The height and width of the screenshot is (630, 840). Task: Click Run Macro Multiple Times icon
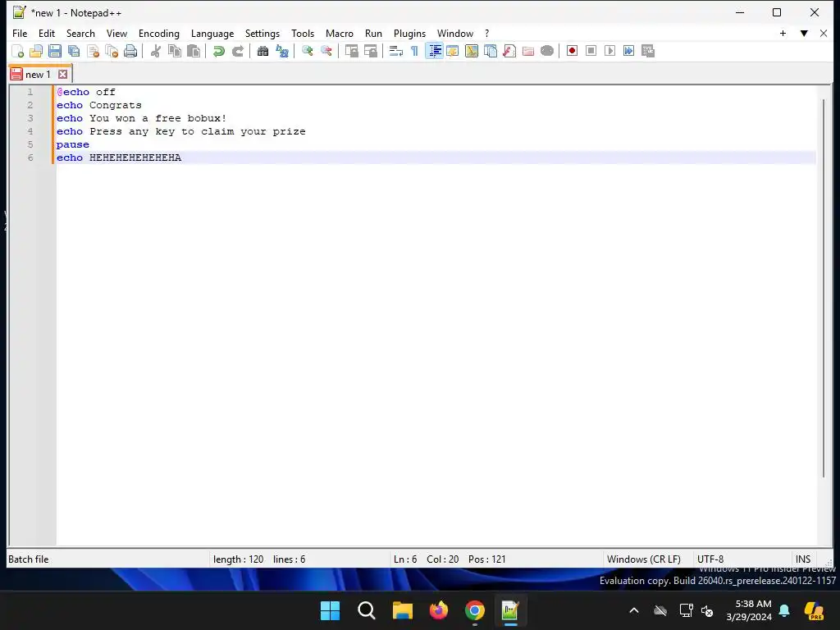628,51
